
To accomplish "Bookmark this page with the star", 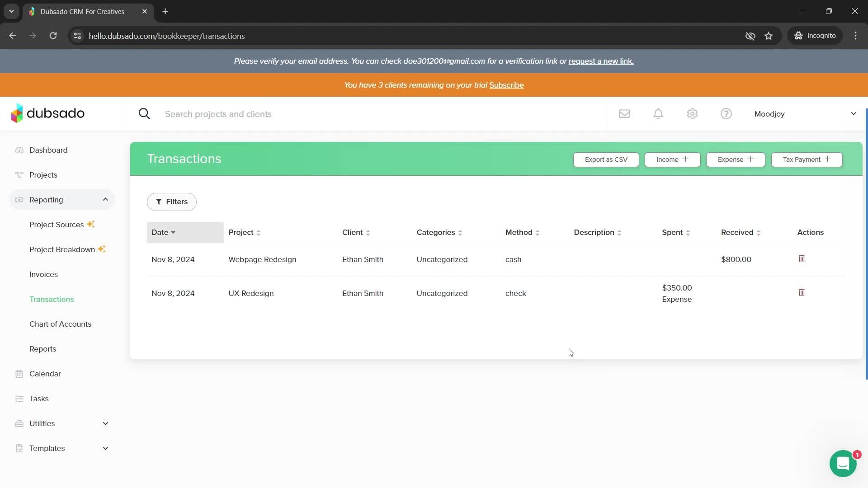I will point(769,36).
